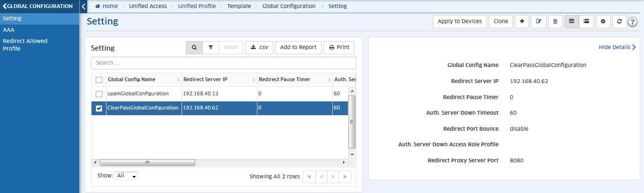The height and width of the screenshot is (193, 644).
Task: Check the upamGlobalConfiguration row checkbox
Action: 99,94
